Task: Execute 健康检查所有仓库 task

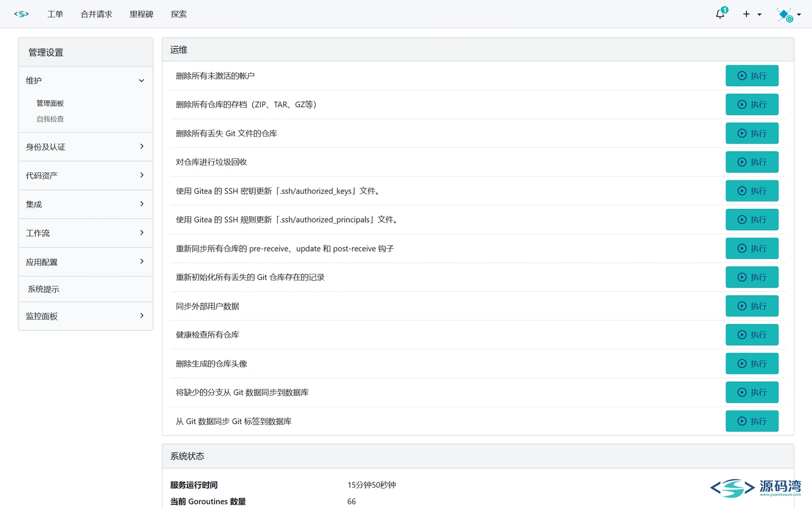Action: pos(752,335)
